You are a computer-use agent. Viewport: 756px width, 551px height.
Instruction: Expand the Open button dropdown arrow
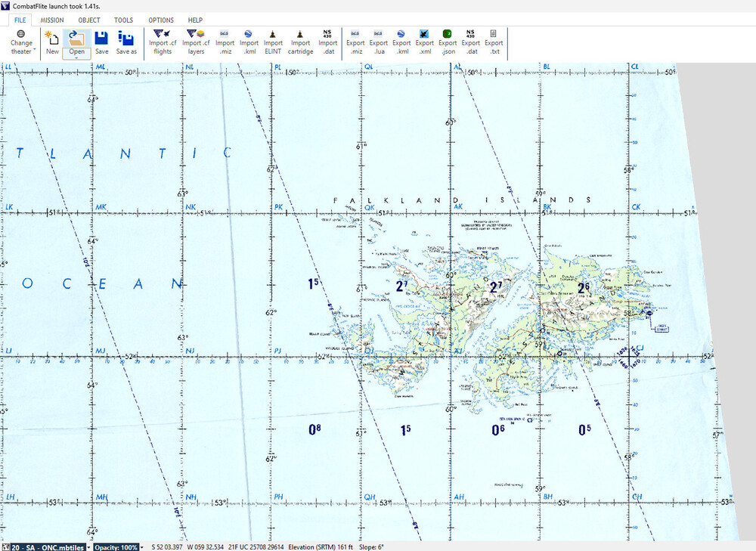tap(77, 57)
